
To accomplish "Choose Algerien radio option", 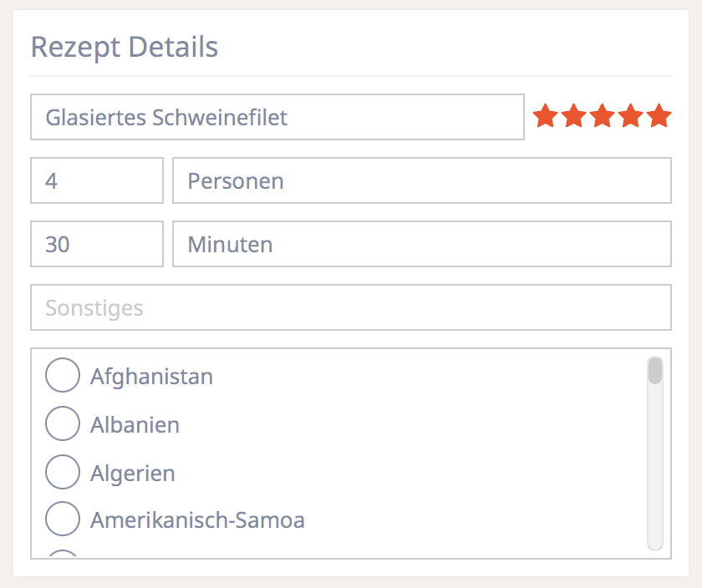I will pos(63,473).
